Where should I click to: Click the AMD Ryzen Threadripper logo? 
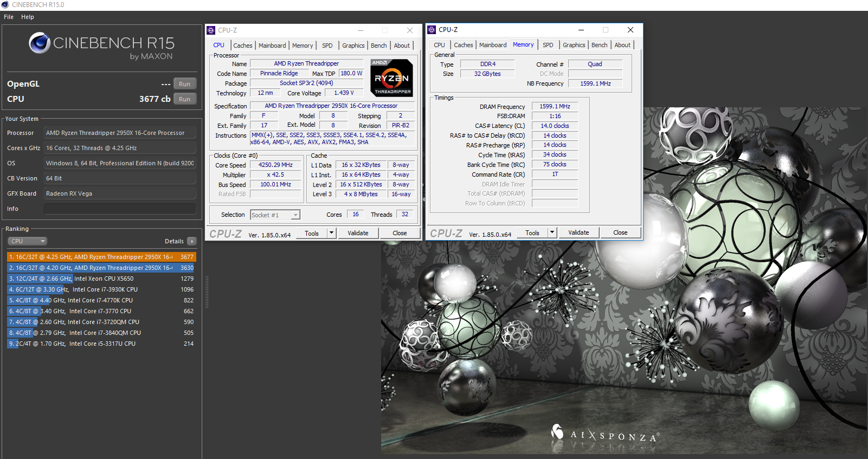(x=391, y=78)
